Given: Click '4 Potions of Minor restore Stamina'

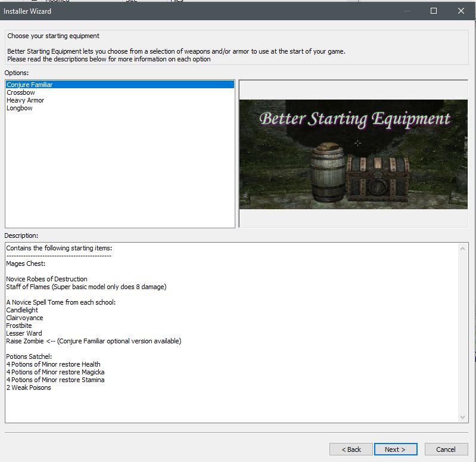Looking at the screenshot, I should (55, 380).
